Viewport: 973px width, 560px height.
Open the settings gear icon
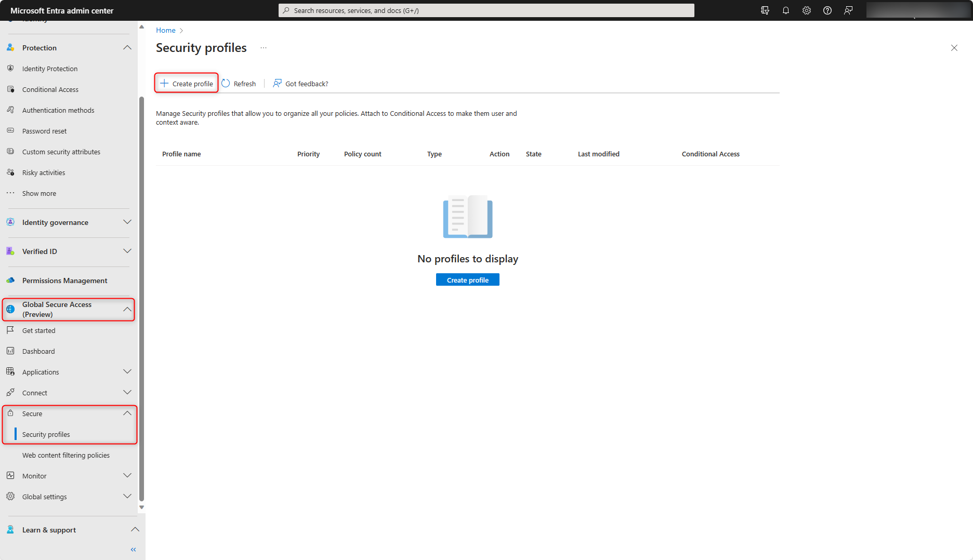click(806, 10)
